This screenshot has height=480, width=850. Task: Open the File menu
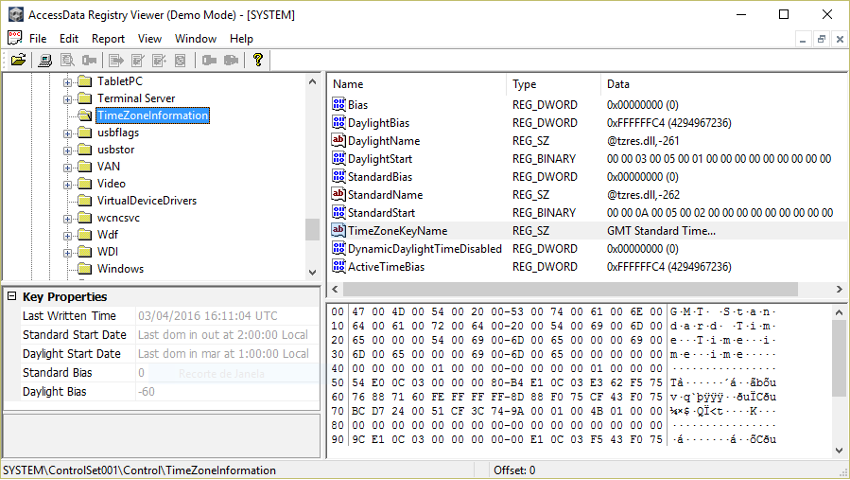[37, 39]
